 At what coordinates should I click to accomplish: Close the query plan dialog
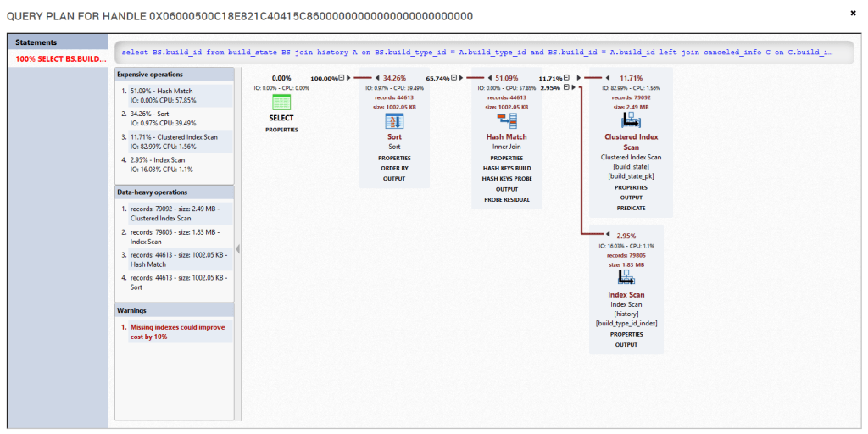853,13
